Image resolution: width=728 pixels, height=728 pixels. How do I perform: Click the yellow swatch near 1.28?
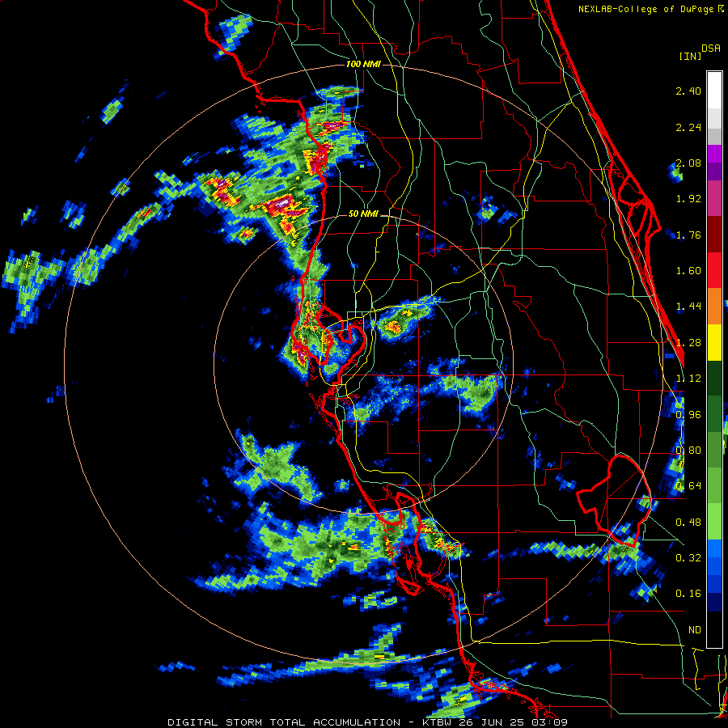[x=714, y=342]
